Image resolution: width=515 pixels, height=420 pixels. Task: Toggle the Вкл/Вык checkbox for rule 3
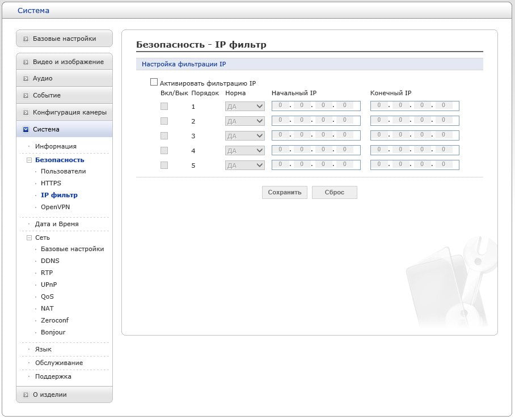[x=164, y=136]
